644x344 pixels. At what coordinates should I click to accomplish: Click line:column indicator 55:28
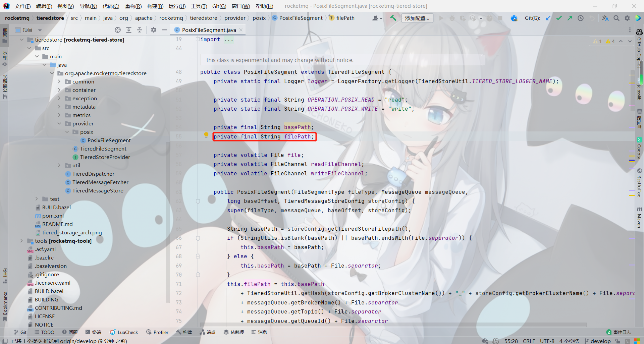coord(511,341)
